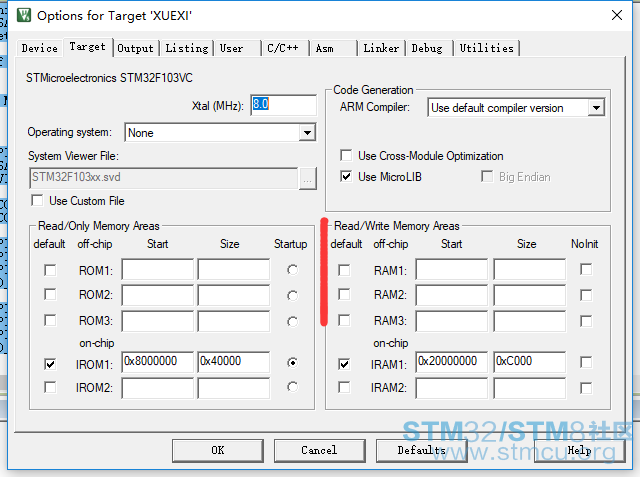Click the IROM1 Start field 0x8000000
This screenshot has height=477, width=640.
click(158, 362)
